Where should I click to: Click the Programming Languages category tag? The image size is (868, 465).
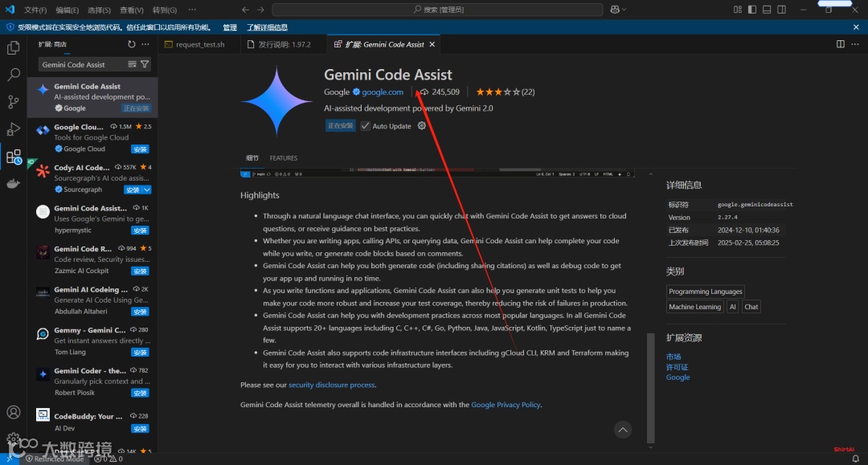pyautogui.click(x=706, y=292)
